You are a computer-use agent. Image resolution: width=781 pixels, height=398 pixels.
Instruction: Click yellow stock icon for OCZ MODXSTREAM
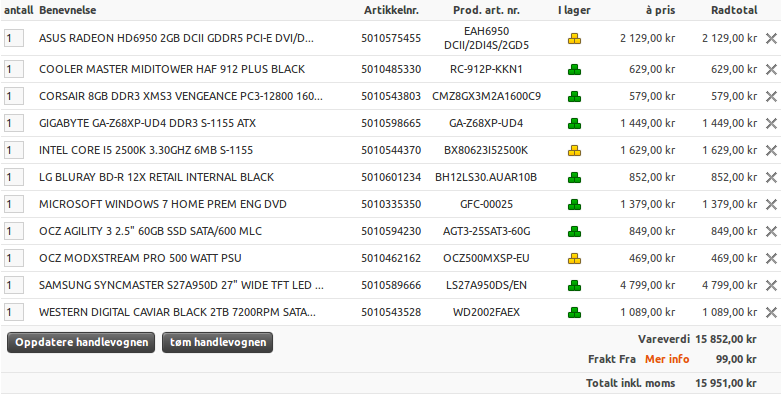(x=574, y=258)
